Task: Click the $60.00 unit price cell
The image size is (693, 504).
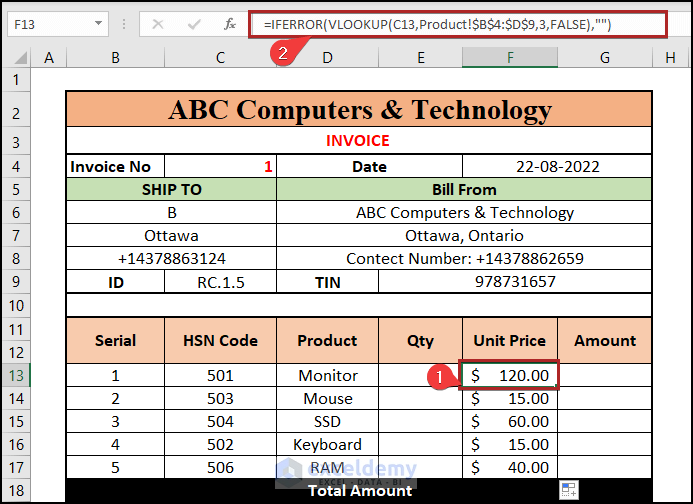Action: pyautogui.click(x=510, y=421)
